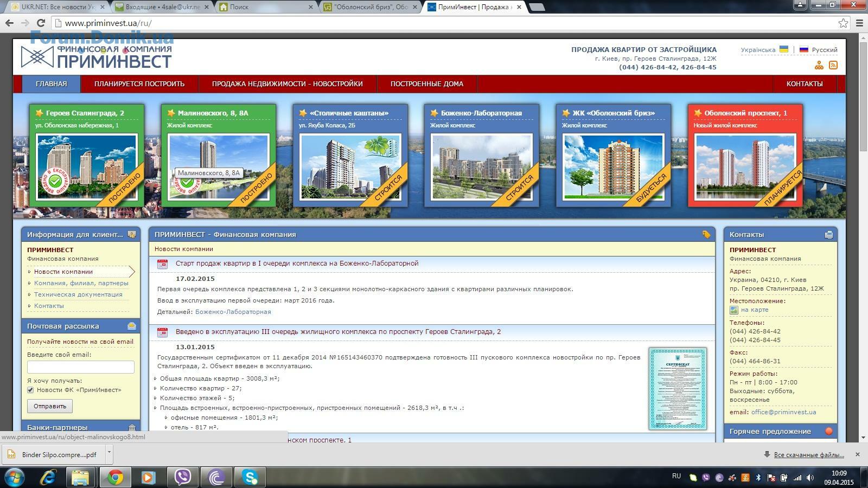Click ПРИМИНВЕСТ company logo
The height and width of the screenshot is (488, 868).
point(96,56)
